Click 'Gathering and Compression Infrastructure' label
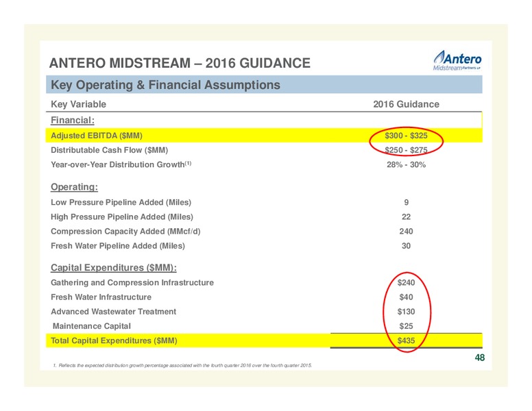This screenshot has width=532, height=411. 132,283
